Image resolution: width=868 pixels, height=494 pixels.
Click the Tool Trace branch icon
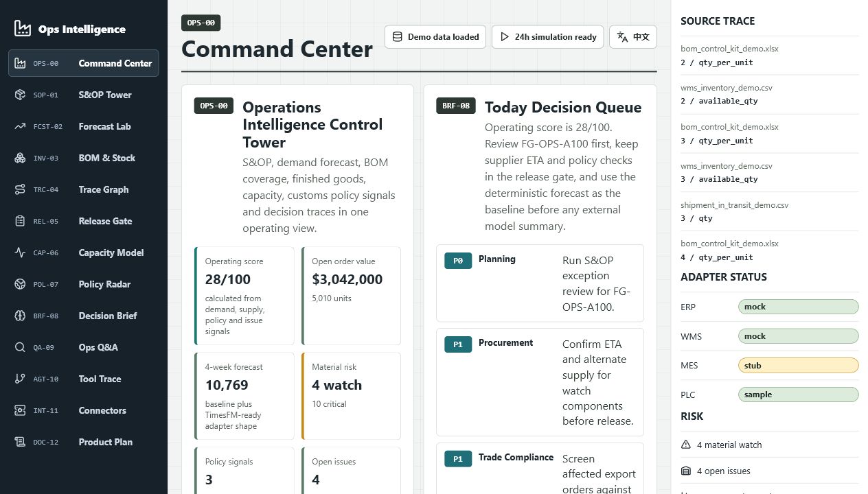coord(20,379)
